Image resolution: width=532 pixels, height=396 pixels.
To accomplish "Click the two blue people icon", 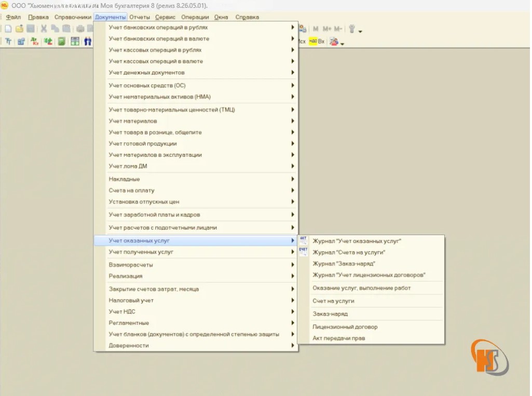I will tap(88, 42).
